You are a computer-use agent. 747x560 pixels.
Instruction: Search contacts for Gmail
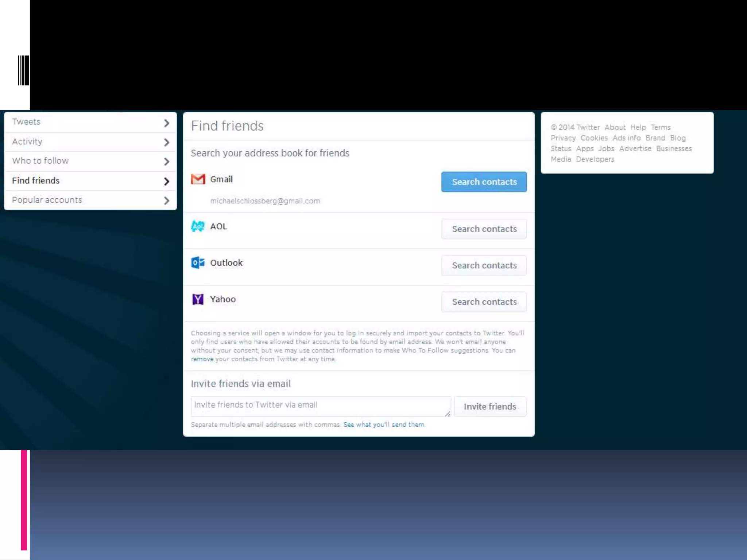pos(484,182)
